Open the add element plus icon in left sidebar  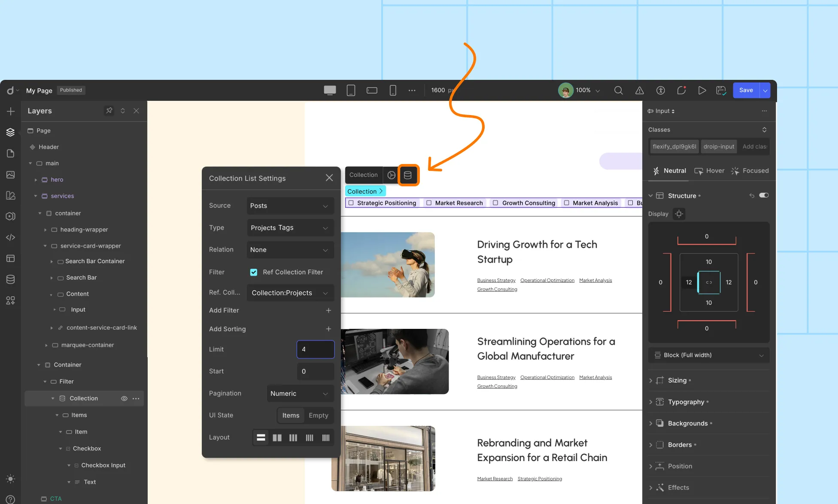pos(11,111)
